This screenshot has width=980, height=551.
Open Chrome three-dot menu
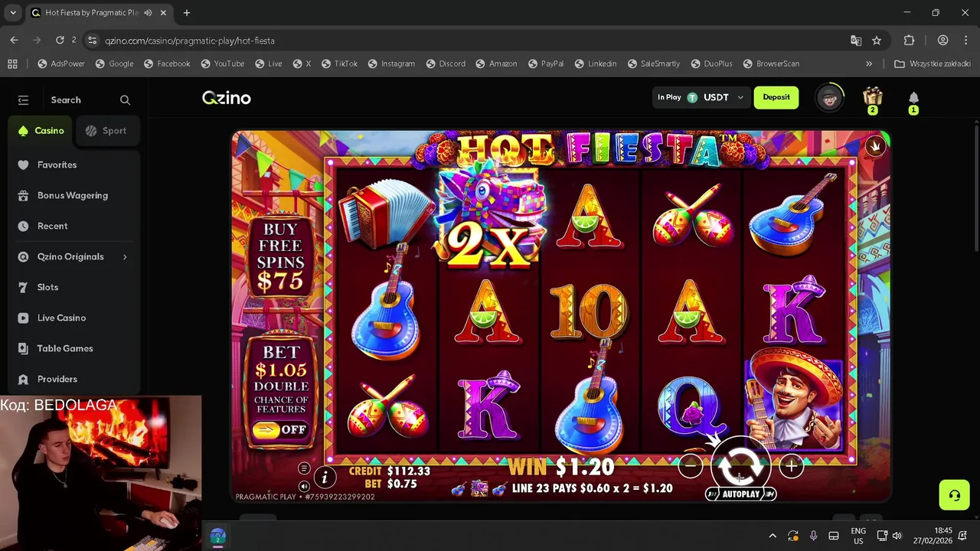tap(965, 41)
